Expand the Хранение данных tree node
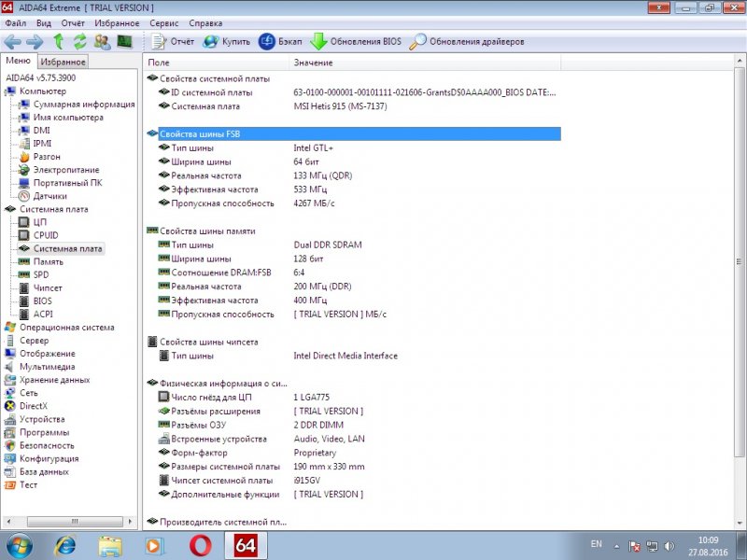 [54, 380]
